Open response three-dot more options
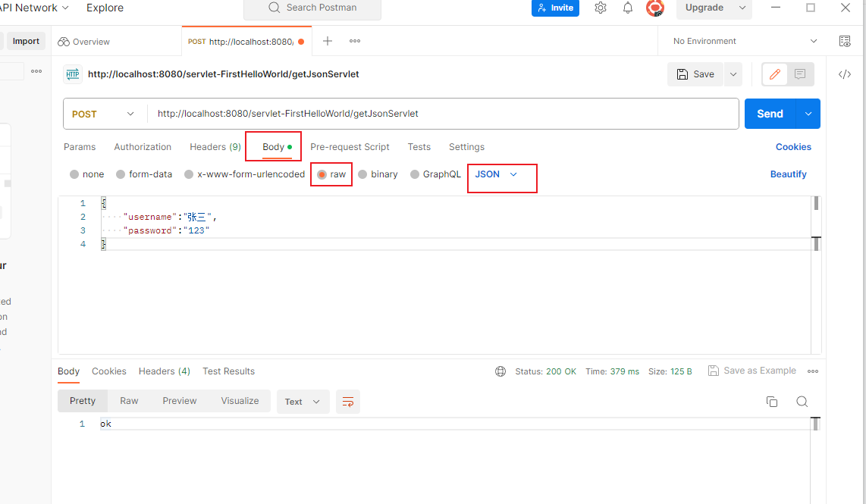This screenshot has width=866, height=504. click(x=813, y=371)
